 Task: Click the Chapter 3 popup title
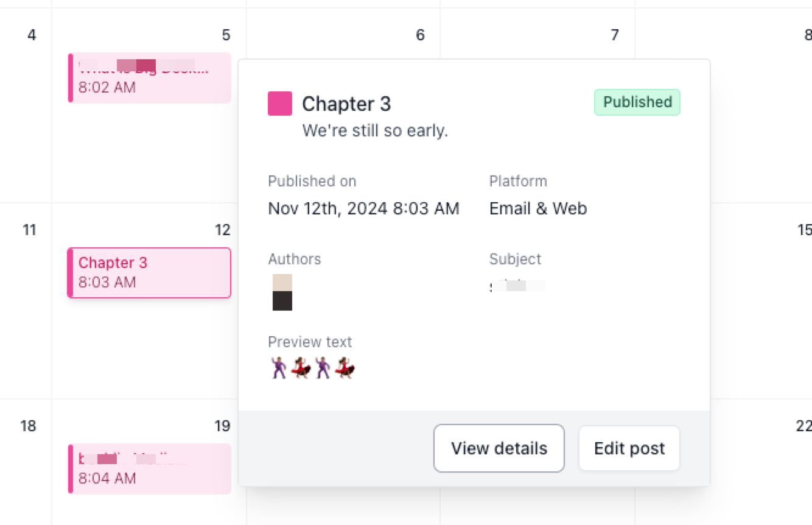tap(346, 104)
